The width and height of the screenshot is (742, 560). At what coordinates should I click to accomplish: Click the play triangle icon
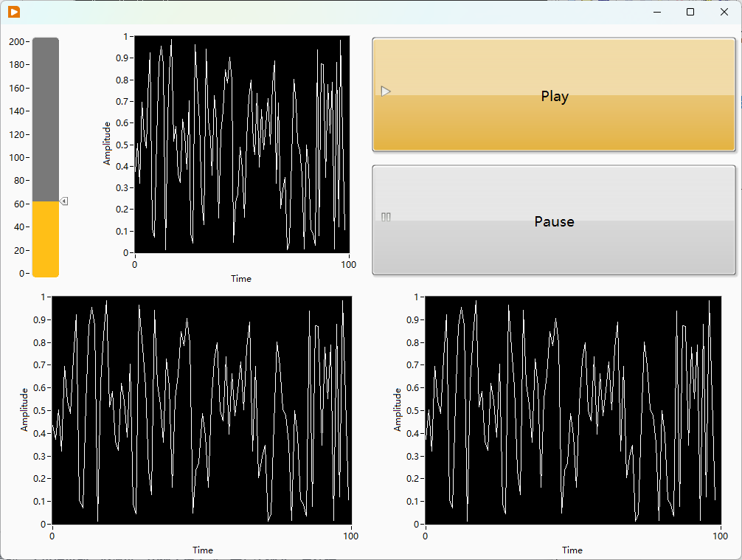point(386,91)
